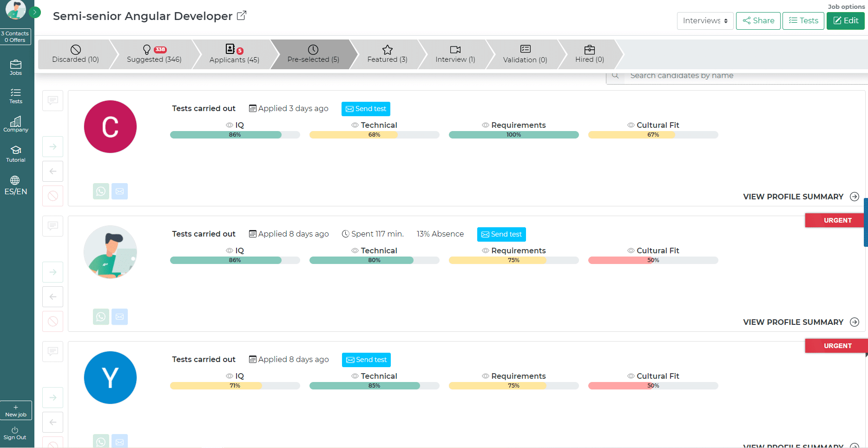Switch to the Applicants (45) stage

tap(234, 54)
